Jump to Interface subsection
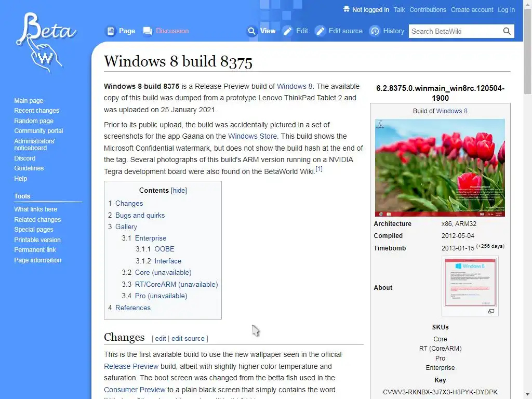Viewport: 532px width, 399px height. [x=168, y=261]
